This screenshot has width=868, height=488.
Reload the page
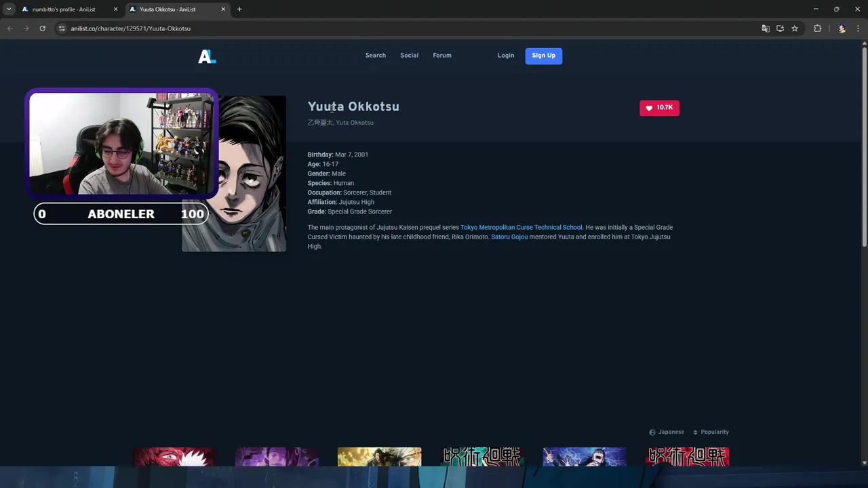(x=42, y=28)
